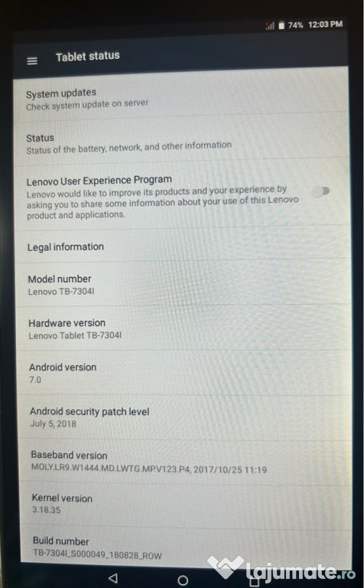364x588 pixels.
Task: Tap the Android back navigation button
Action: 112,578
